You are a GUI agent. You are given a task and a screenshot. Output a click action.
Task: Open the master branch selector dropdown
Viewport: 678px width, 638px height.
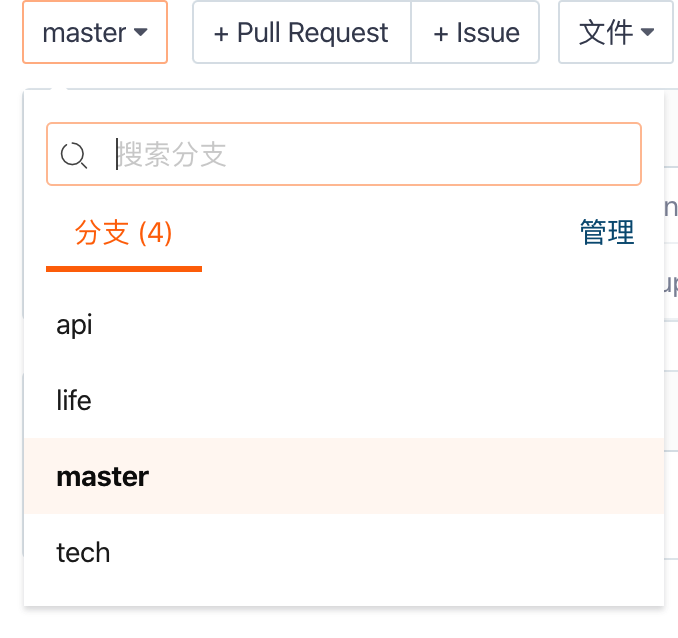95,33
